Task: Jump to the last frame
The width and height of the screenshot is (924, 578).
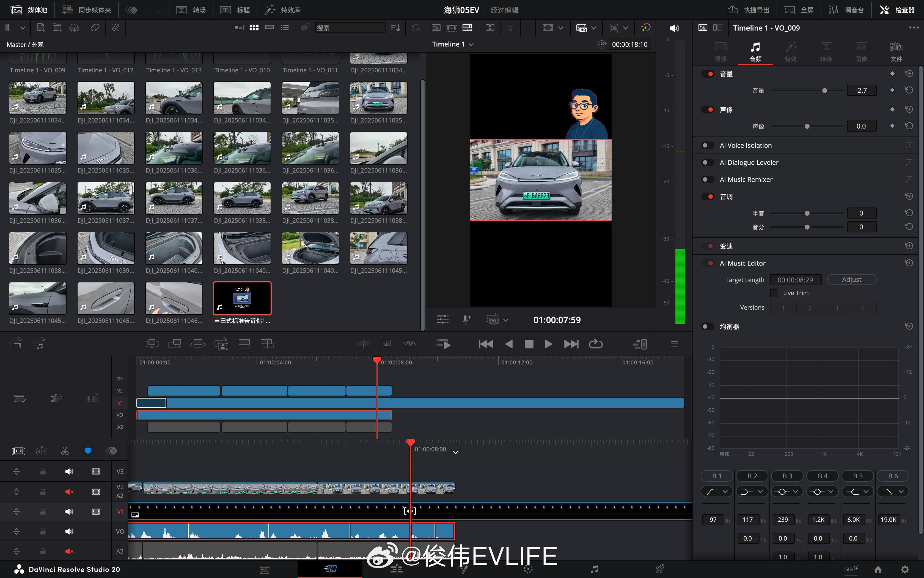Action: click(x=571, y=344)
